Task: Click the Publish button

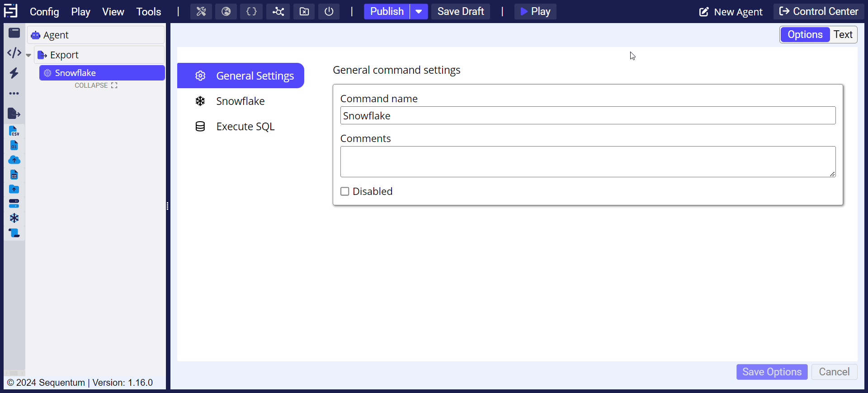Action: pos(387,12)
